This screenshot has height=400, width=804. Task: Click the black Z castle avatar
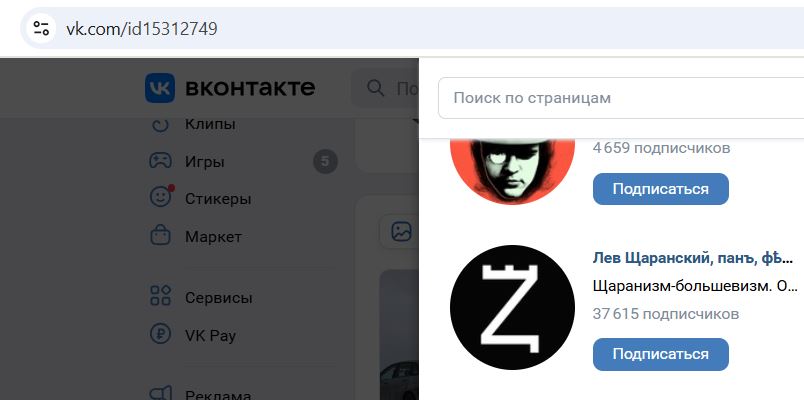pos(512,307)
